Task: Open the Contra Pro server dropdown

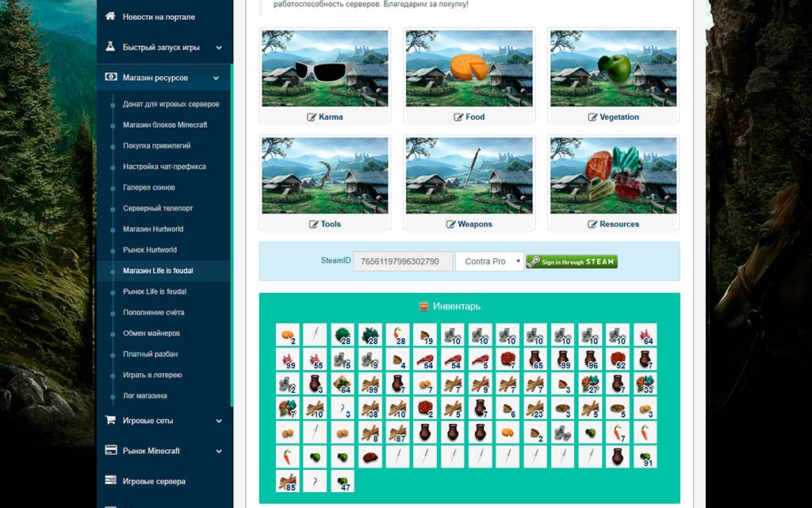Action: pyautogui.click(x=489, y=261)
